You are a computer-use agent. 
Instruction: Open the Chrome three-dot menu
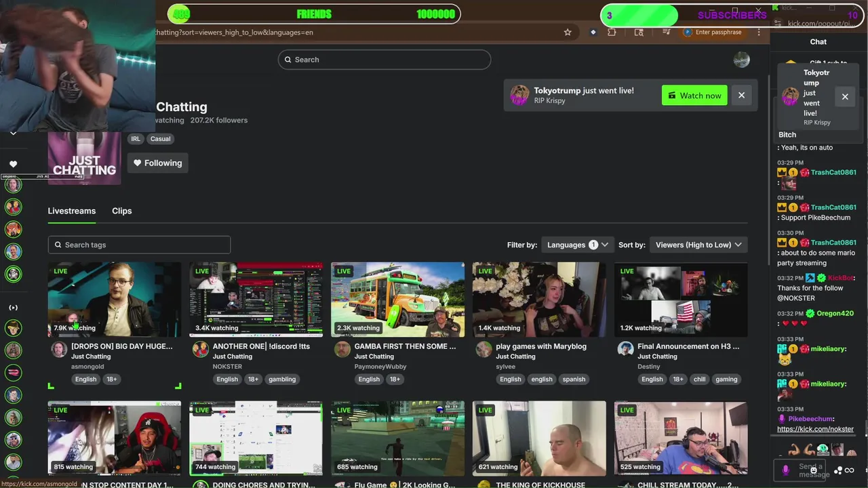[759, 32]
